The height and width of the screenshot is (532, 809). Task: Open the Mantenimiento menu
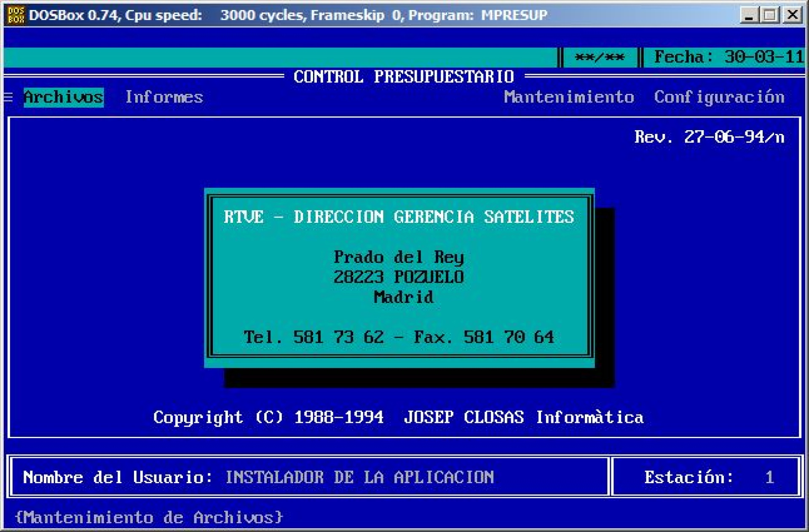(569, 97)
